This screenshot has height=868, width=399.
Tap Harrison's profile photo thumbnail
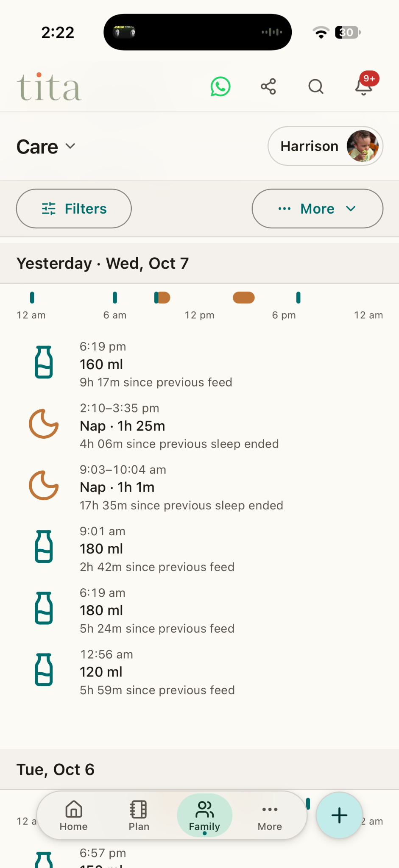pyautogui.click(x=363, y=146)
